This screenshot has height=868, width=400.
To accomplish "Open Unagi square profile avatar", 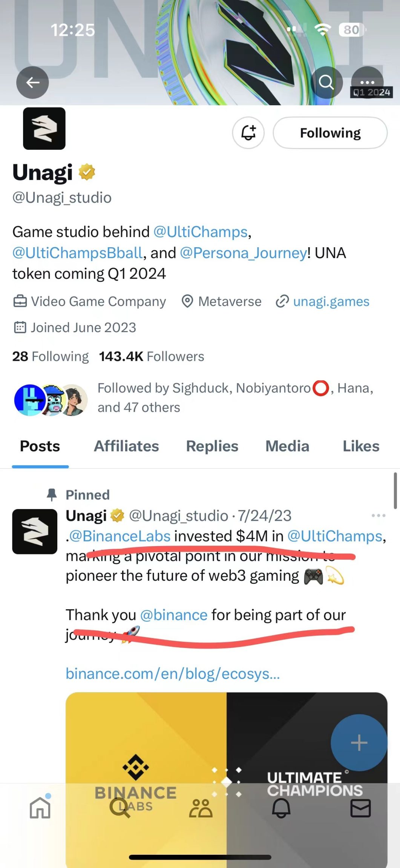I will [44, 129].
